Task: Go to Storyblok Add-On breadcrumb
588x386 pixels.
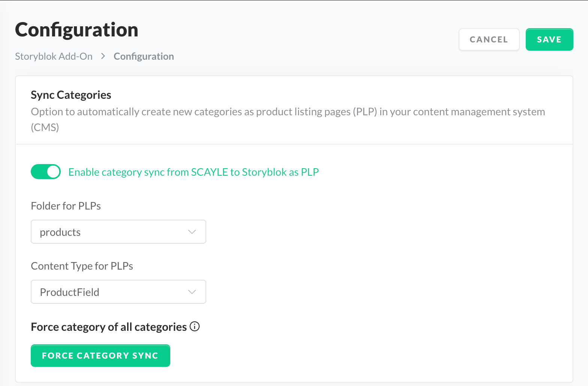Action: point(54,56)
